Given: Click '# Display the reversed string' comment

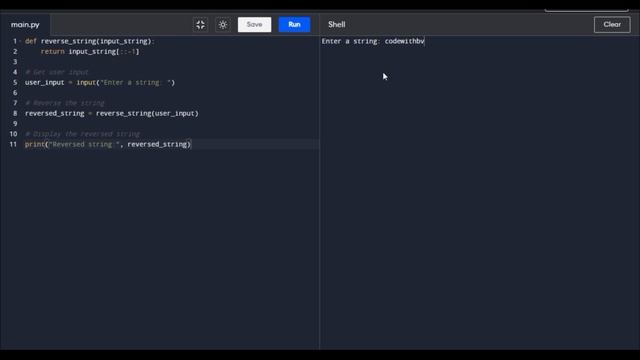Looking at the screenshot, I should [x=82, y=134].
